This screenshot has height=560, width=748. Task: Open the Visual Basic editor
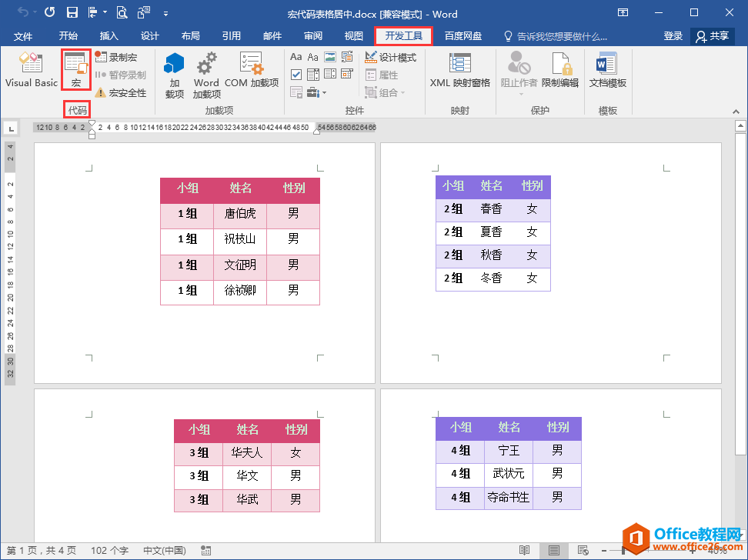(31, 70)
